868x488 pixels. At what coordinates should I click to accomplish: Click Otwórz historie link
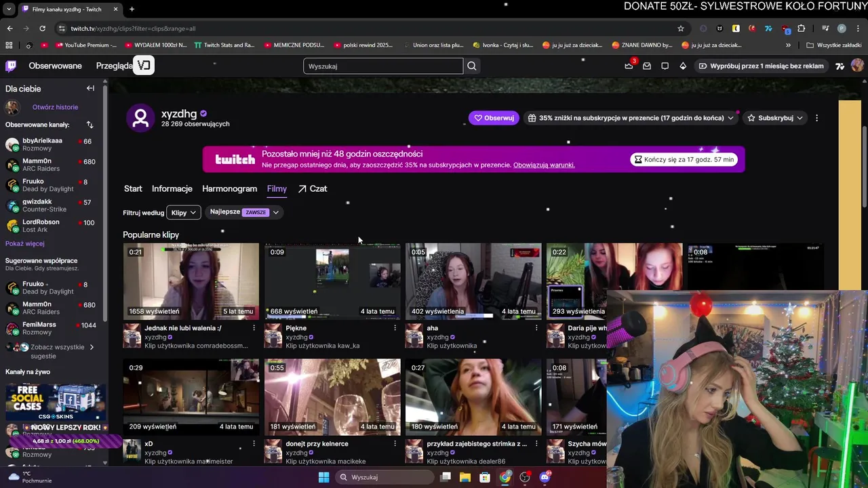click(x=55, y=107)
